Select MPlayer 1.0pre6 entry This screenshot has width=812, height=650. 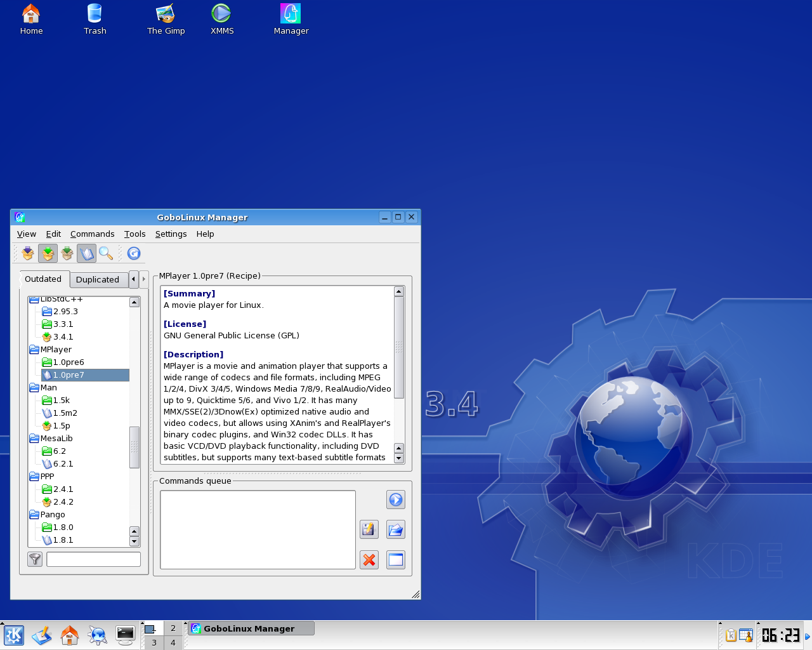[63, 362]
